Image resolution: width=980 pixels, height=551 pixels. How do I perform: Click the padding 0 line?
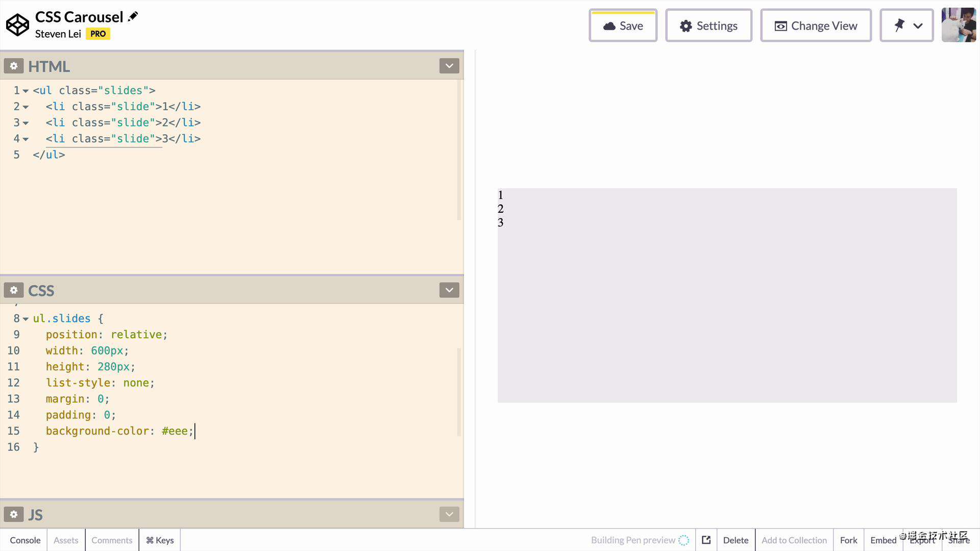pos(81,415)
